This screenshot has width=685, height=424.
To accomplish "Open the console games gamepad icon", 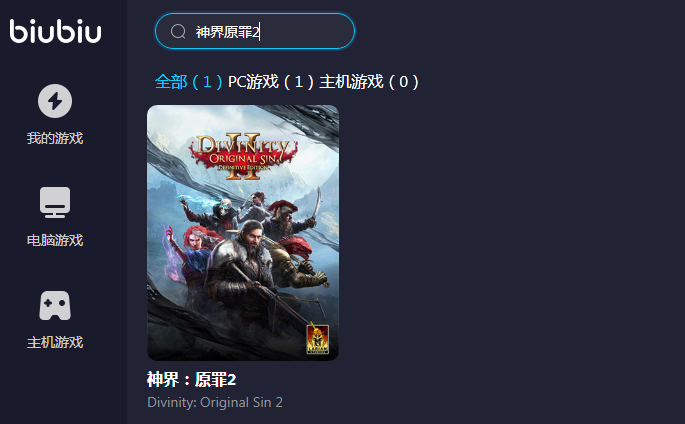I will (55, 305).
